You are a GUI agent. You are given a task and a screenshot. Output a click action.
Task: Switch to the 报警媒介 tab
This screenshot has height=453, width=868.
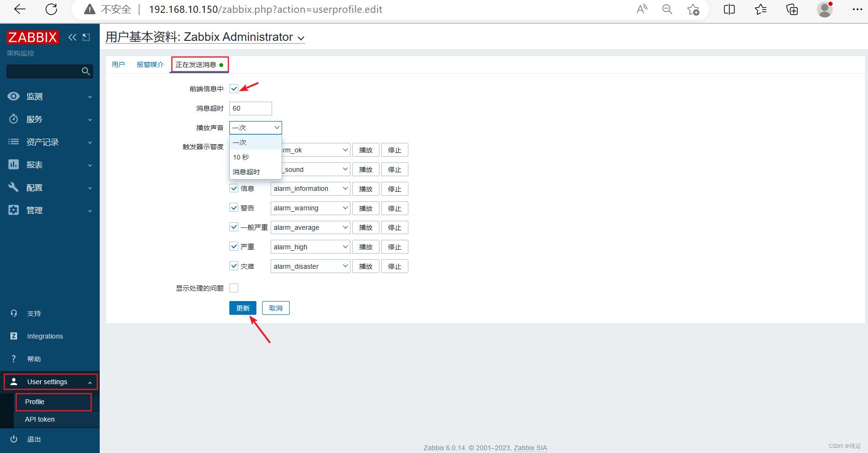point(150,65)
